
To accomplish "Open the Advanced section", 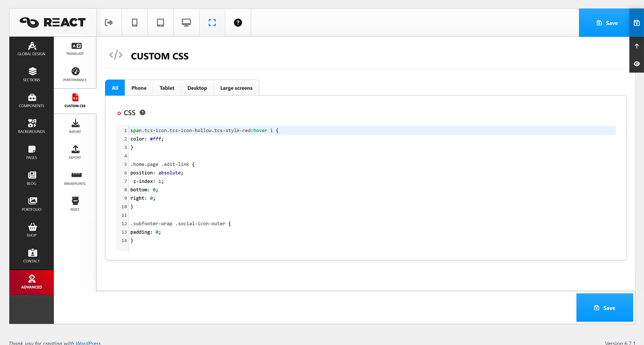I will (32, 282).
